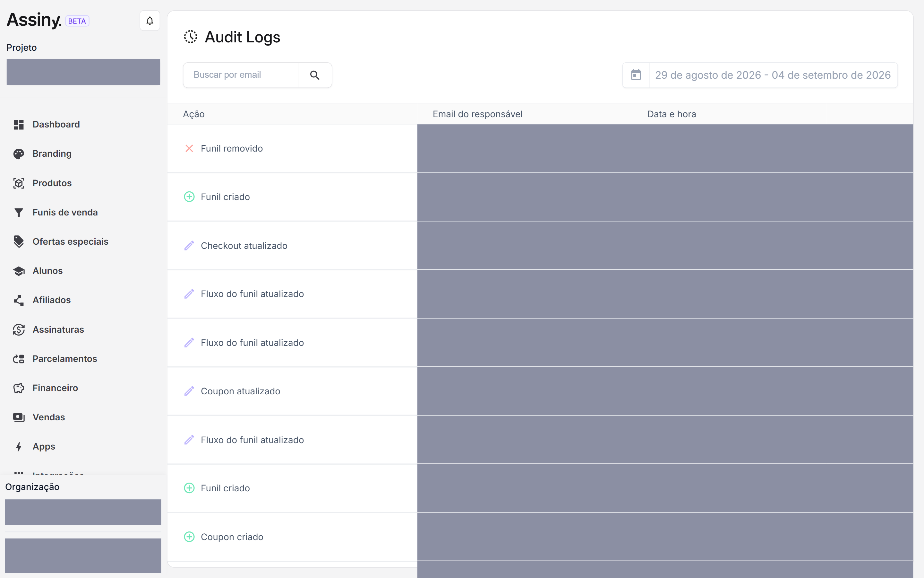Click the Audit Logs clock icon
924x578 pixels.
[x=191, y=37]
